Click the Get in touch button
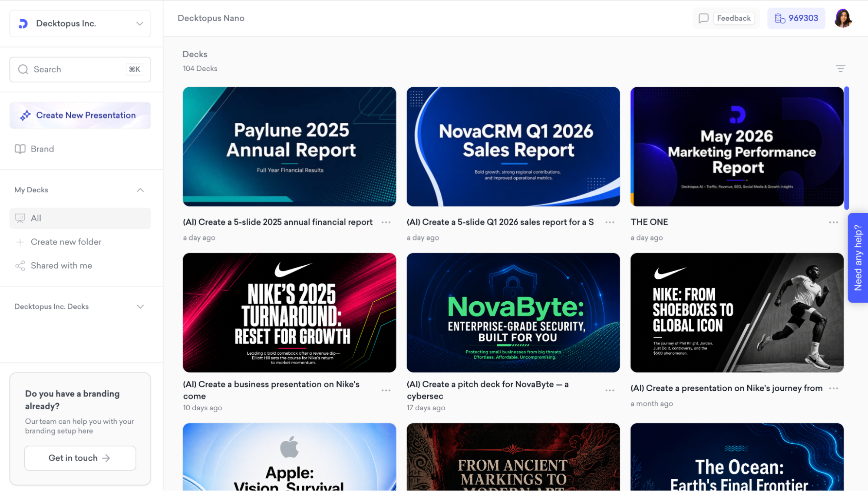 80,458
